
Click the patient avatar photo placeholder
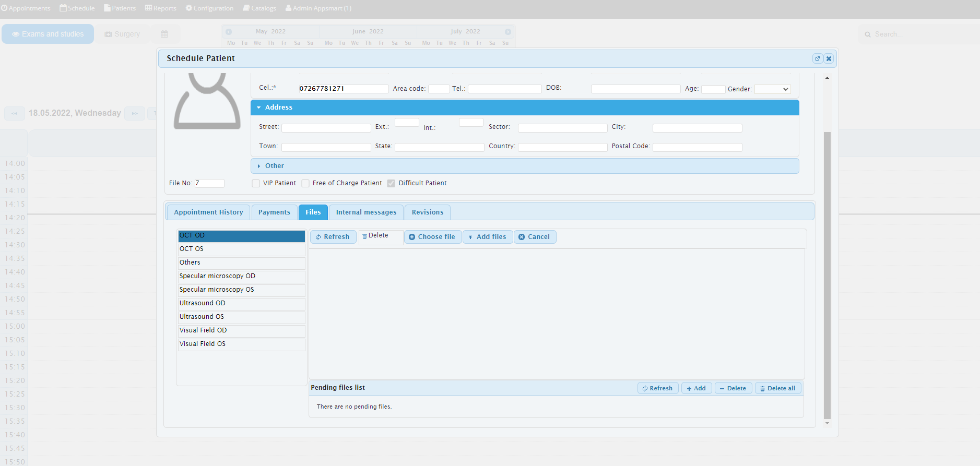207,101
